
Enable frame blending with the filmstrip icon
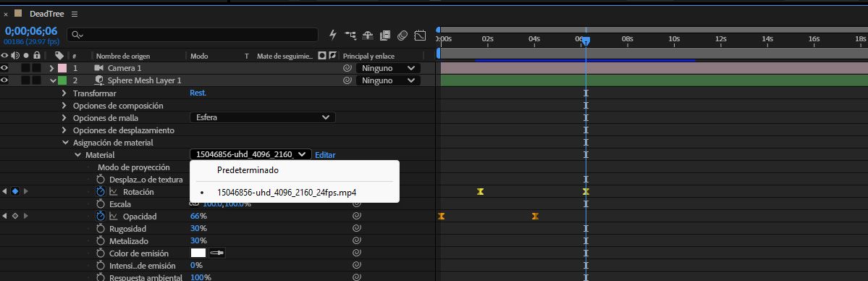385,35
